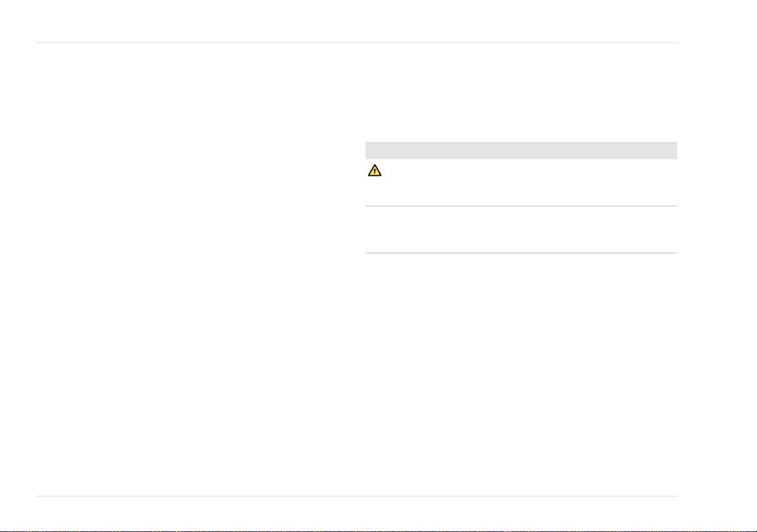Image resolution: width=757 pixels, height=532 pixels.
Task: Click the horizontal rule at page bottom
Action: pyautogui.click(x=357, y=496)
